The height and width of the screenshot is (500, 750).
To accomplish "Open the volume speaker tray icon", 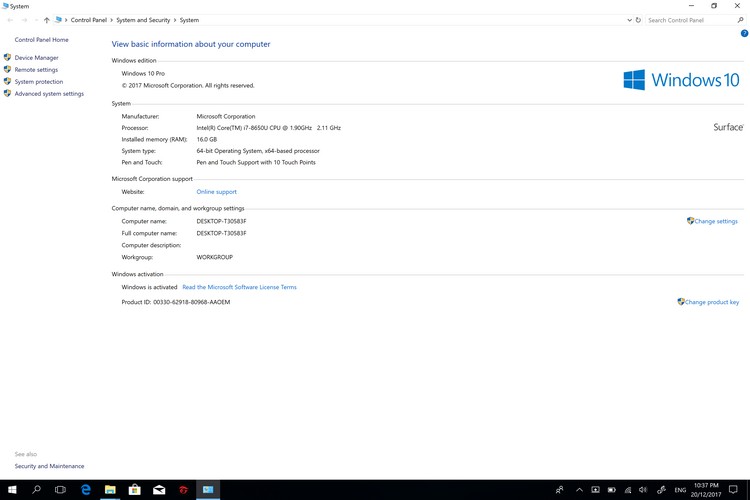I will coord(643,489).
